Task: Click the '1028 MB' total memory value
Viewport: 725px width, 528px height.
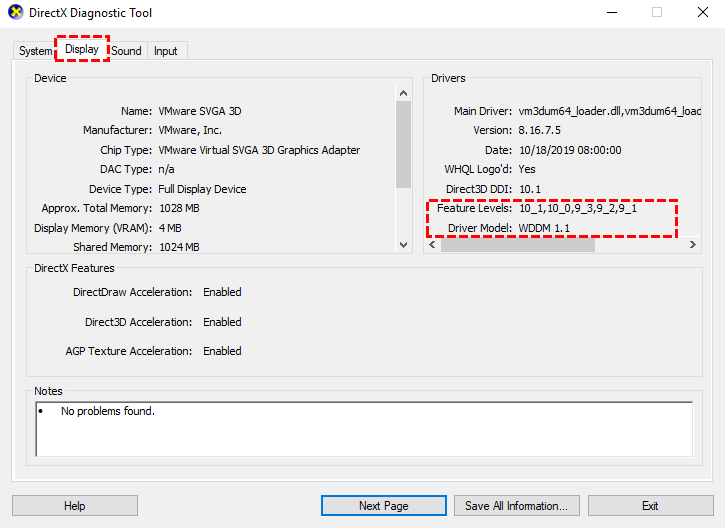Action: 179,209
